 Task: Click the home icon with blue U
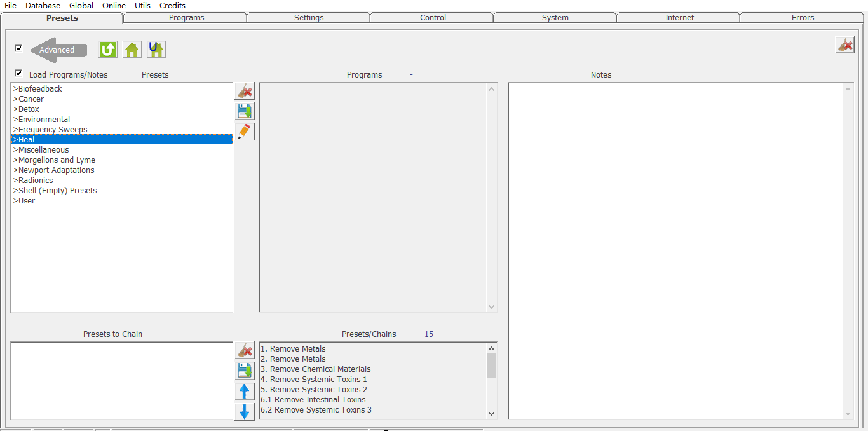coord(156,50)
